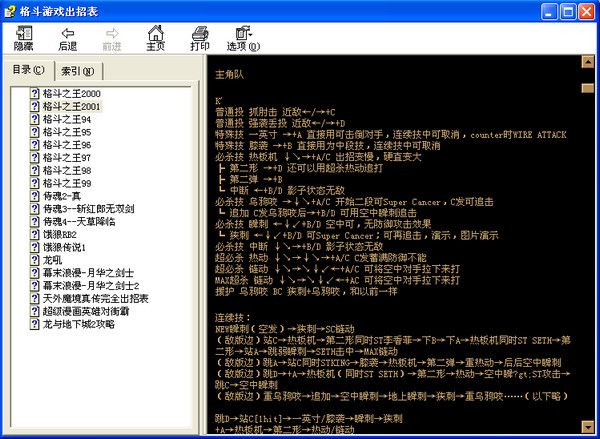Switch to the 目录 (Contents) tab
Viewport: 600px width, 439px height.
tap(28, 70)
